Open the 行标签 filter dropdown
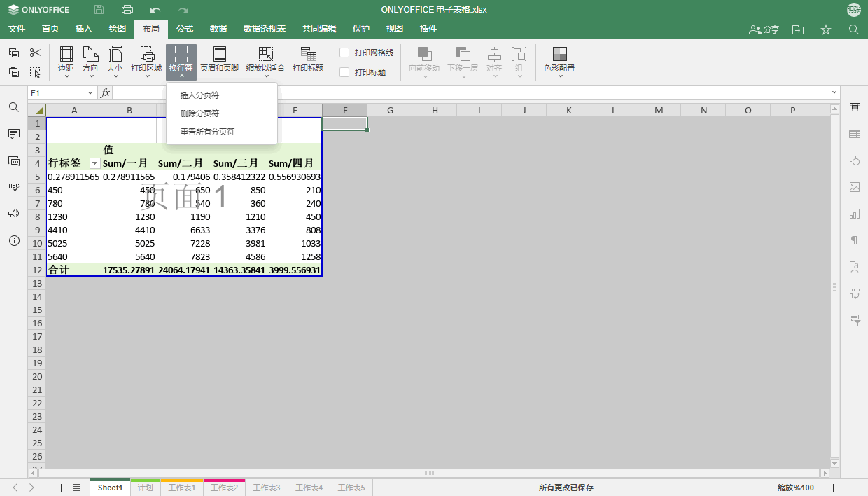 coord(95,163)
